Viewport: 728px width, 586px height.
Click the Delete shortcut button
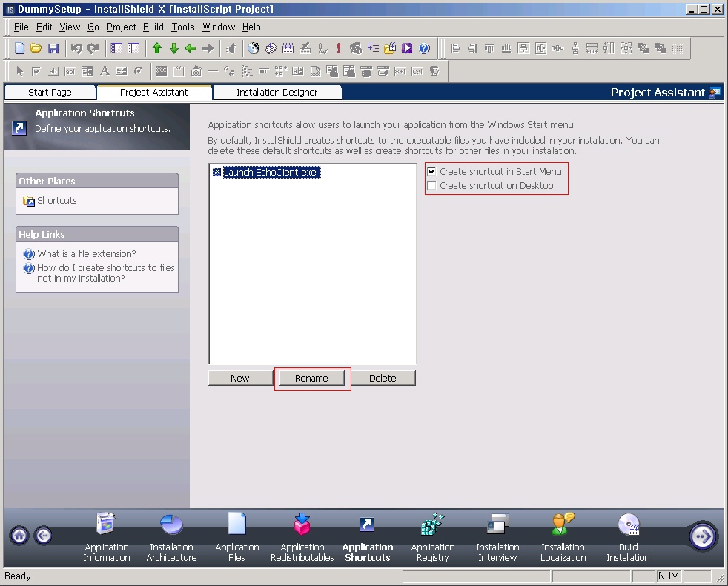click(383, 378)
